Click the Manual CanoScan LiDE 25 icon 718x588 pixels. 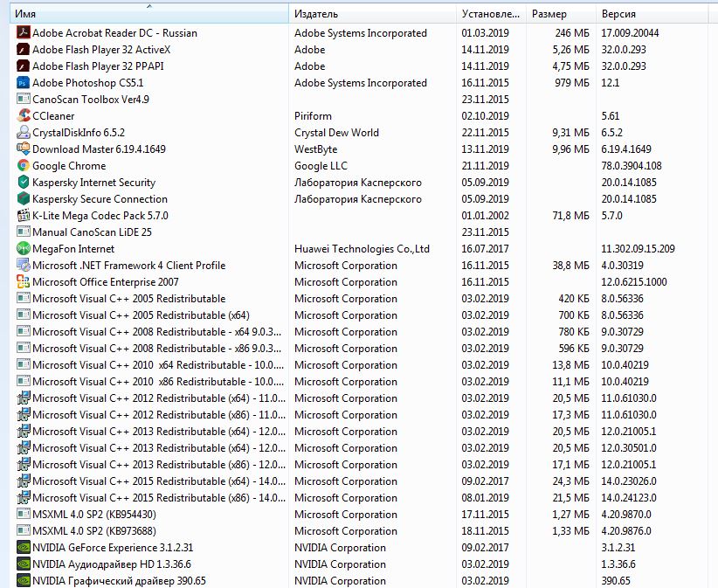[x=23, y=232]
